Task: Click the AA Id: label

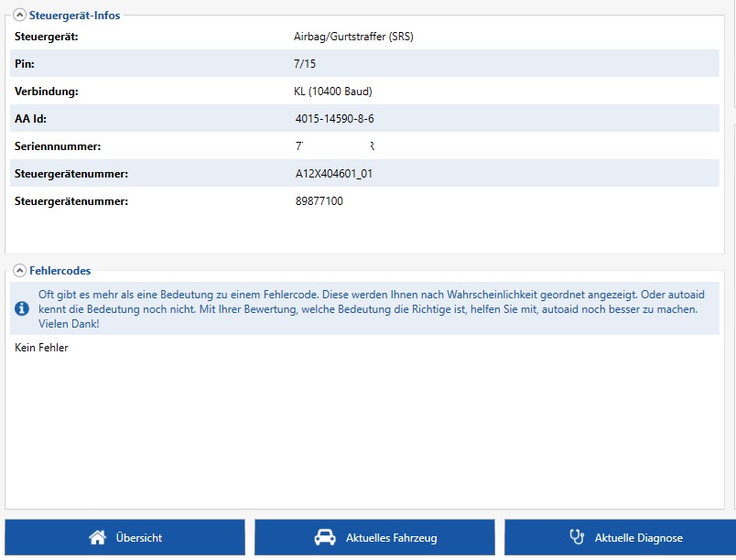Action: click(30, 119)
